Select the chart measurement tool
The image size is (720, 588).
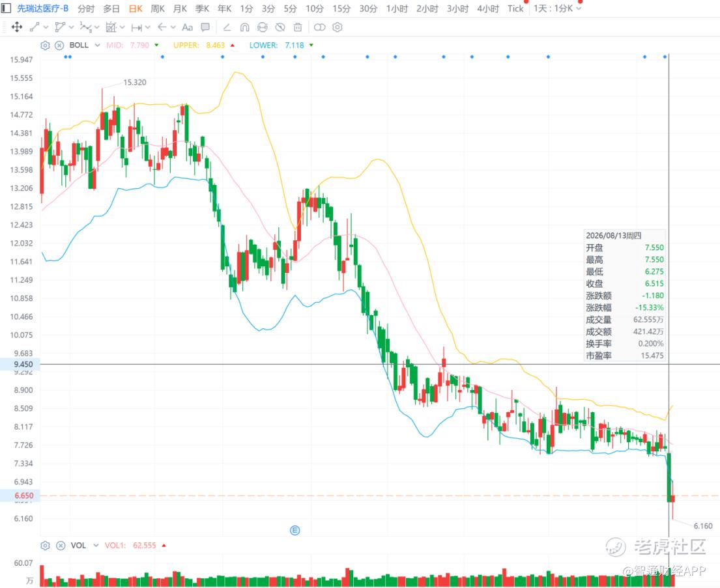point(111,27)
